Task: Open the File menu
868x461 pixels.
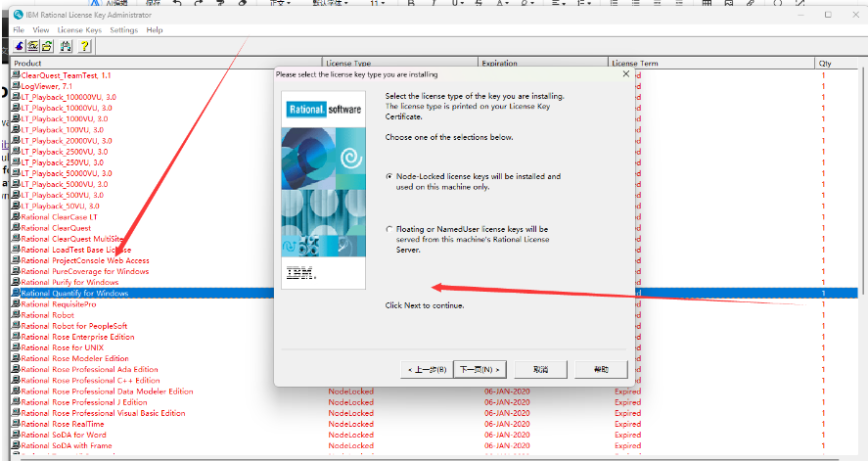Action: (19, 30)
